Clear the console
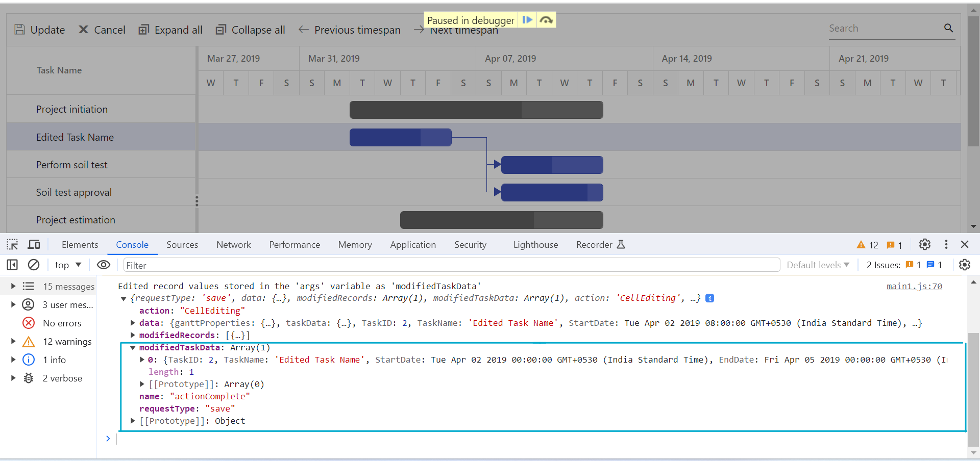This screenshot has height=461, width=980. [x=34, y=265]
